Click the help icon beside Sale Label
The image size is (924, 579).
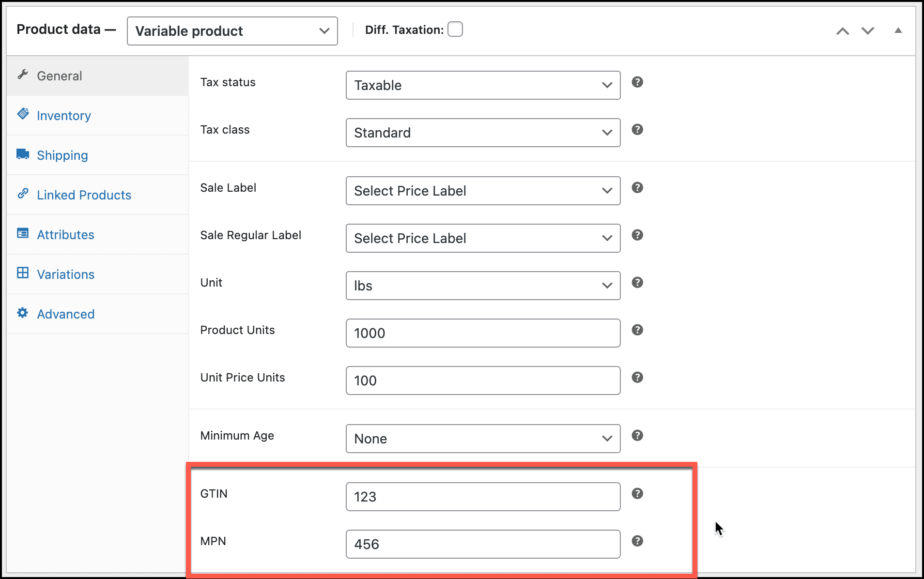[637, 188]
